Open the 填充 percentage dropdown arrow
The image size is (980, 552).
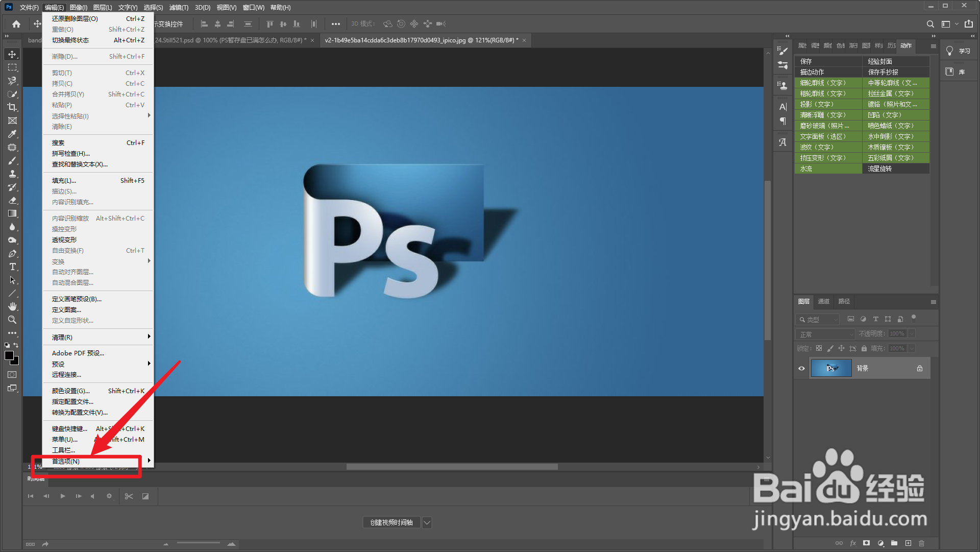[912, 348]
